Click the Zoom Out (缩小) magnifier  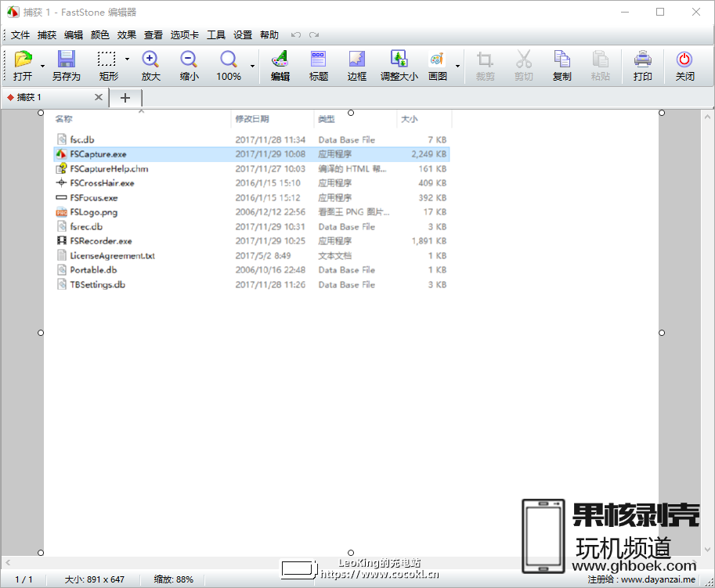click(189, 60)
